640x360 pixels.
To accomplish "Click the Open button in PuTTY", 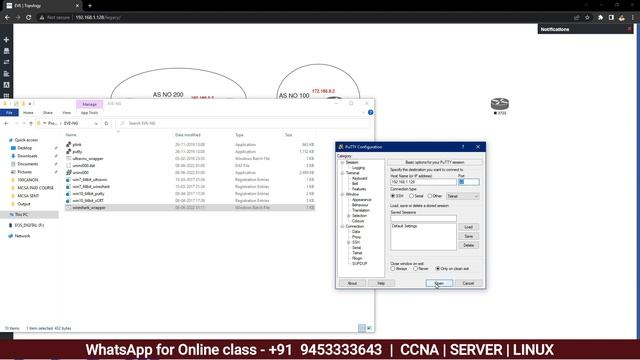I will [439, 283].
